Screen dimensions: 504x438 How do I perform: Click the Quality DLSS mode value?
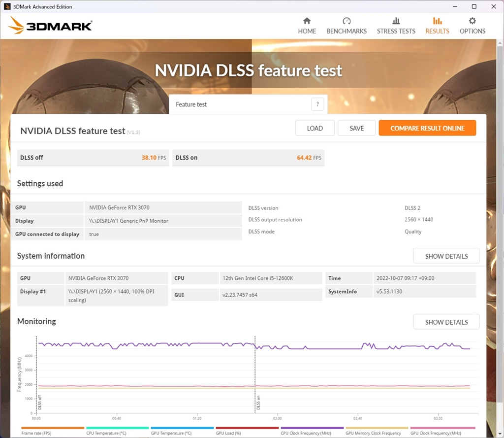click(x=413, y=232)
